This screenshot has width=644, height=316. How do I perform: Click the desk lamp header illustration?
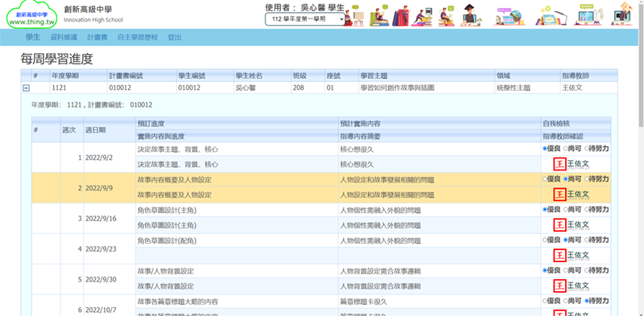tap(551, 15)
